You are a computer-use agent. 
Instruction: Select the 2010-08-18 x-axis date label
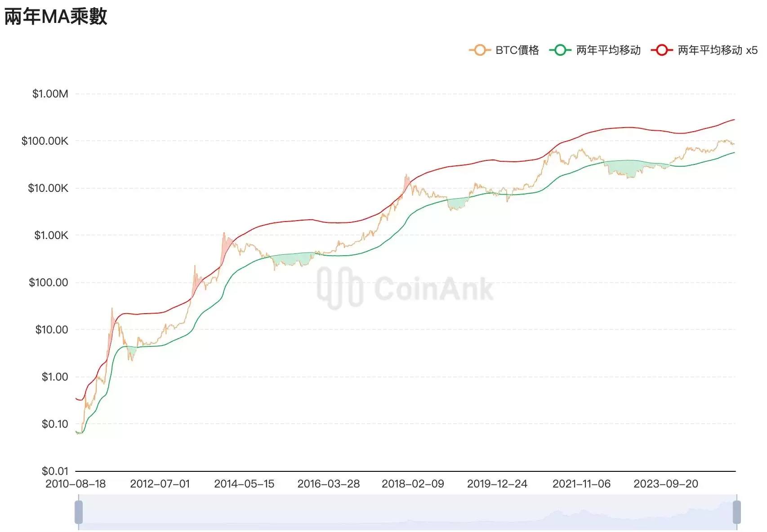click(76, 484)
